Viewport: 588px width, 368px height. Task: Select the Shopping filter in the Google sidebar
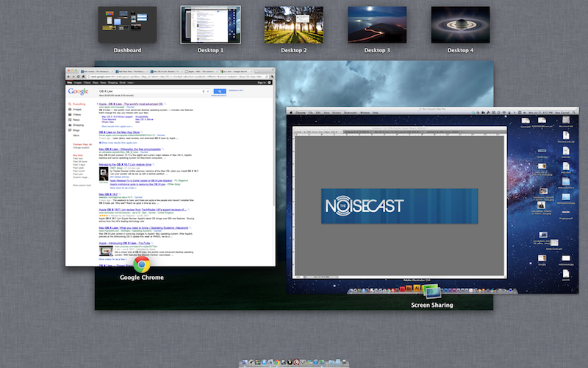(79, 125)
